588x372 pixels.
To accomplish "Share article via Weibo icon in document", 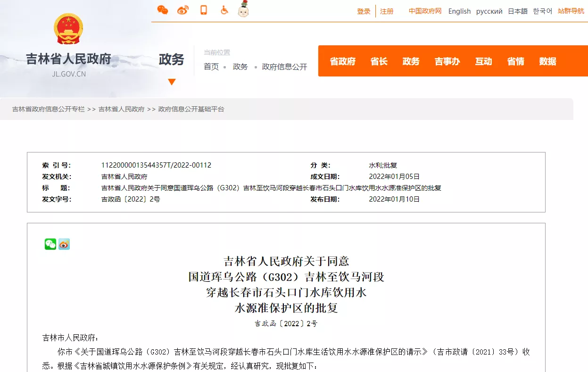I will pos(64,244).
